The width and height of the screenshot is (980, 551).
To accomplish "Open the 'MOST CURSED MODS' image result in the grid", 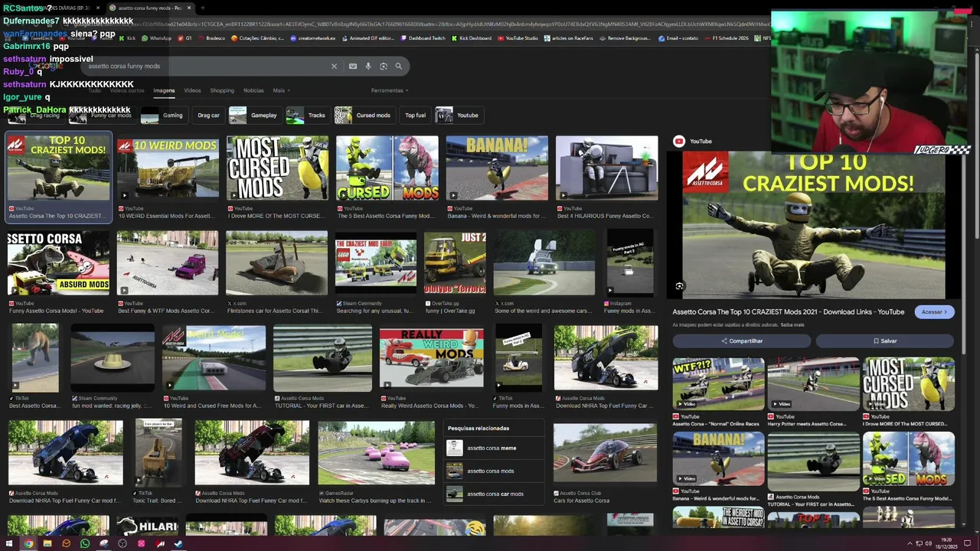I will pyautogui.click(x=277, y=168).
